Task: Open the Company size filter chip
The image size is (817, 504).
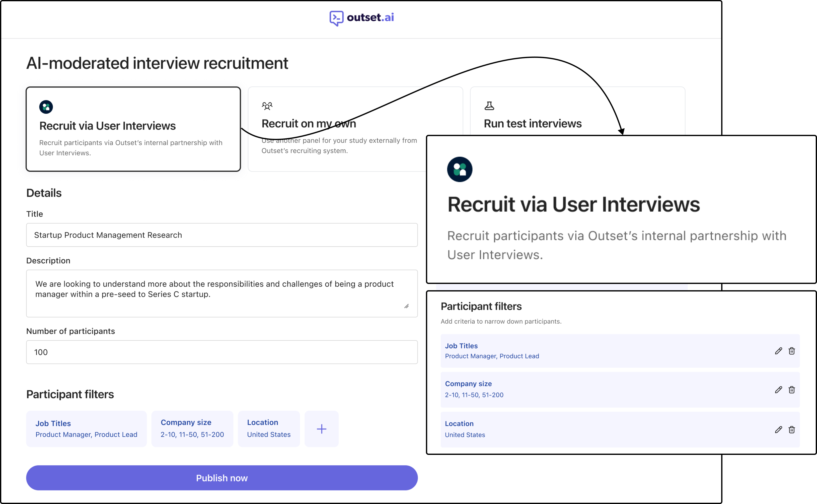Action: click(x=192, y=429)
